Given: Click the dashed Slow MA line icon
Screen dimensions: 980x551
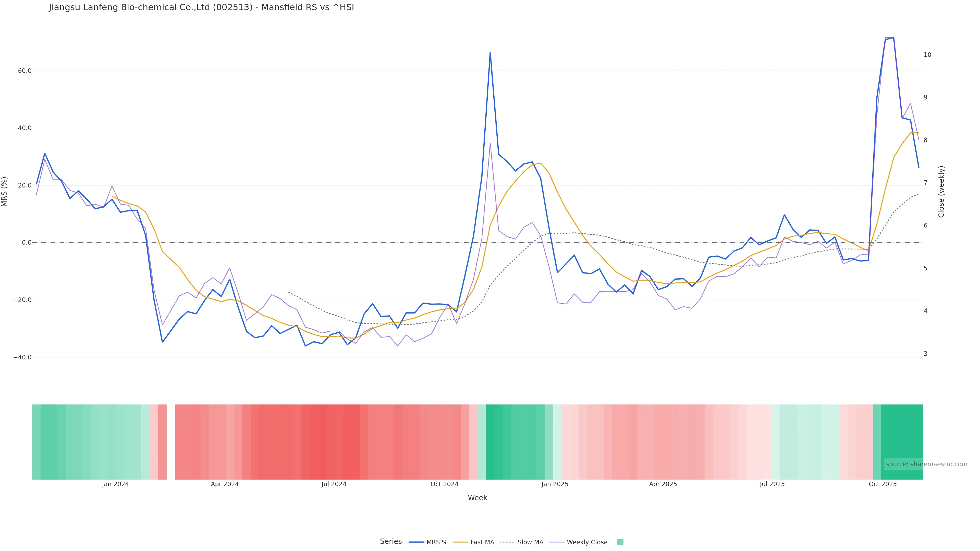Looking at the screenshot, I should click(507, 542).
